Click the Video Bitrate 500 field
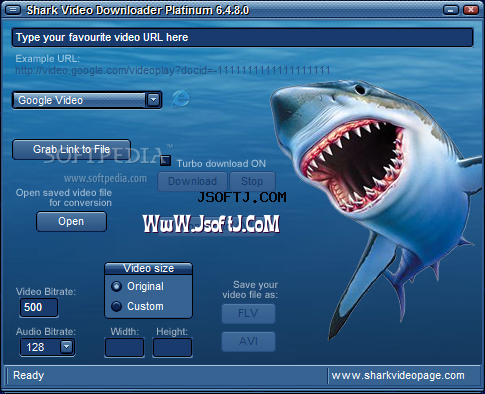The height and width of the screenshot is (394, 485). click(x=39, y=307)
